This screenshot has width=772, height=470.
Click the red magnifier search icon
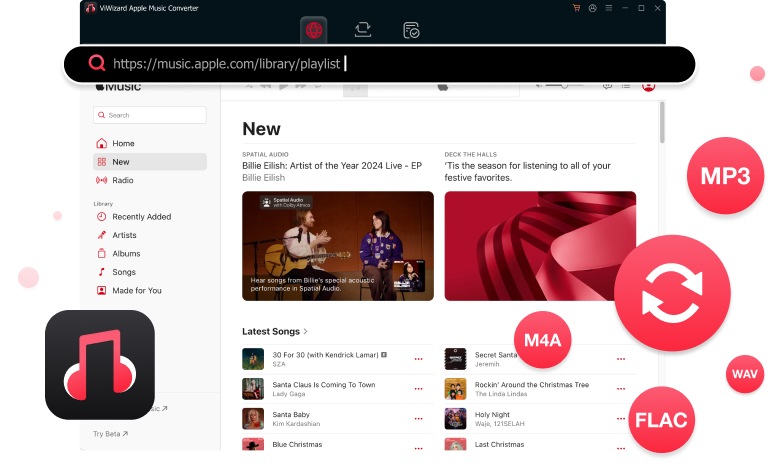[96, 63]
